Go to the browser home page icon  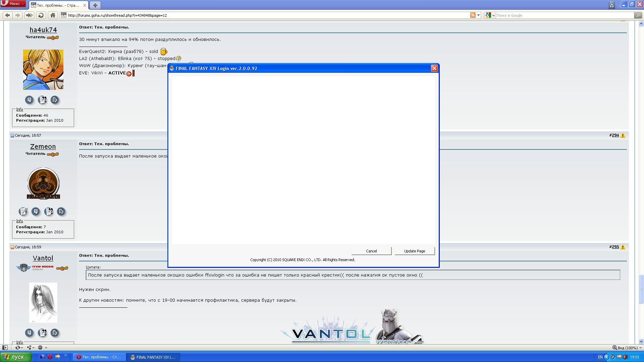[x=53, y=15]
